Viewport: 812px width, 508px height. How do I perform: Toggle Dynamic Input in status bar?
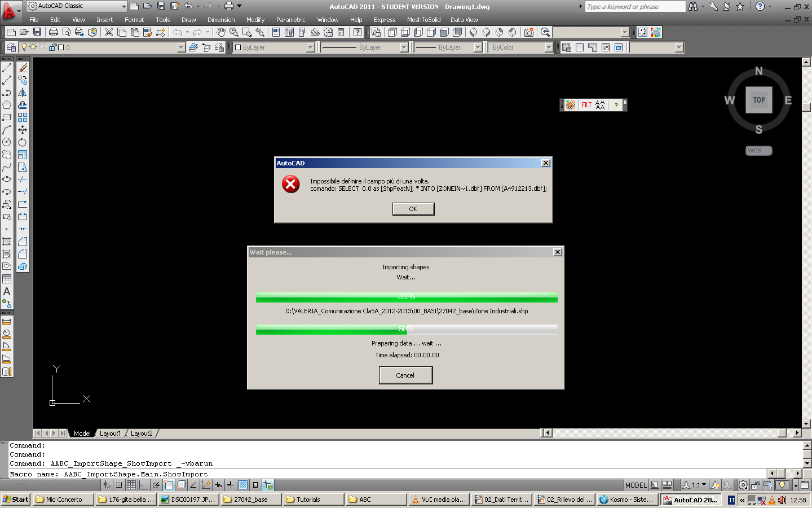click(x=218, y=485)
